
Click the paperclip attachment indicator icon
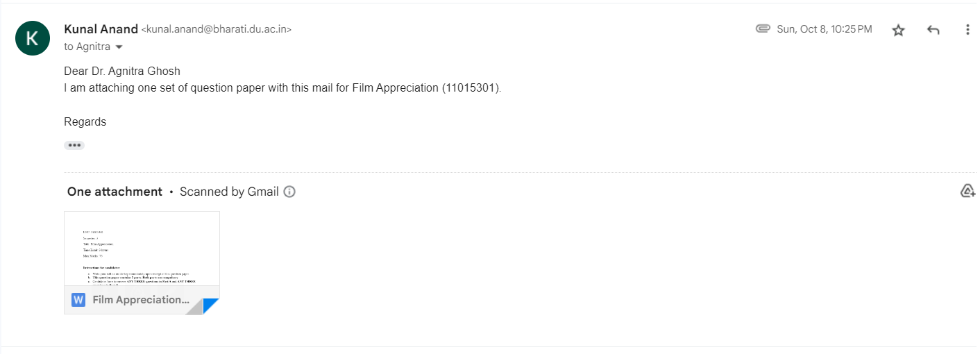click(763, 29)
